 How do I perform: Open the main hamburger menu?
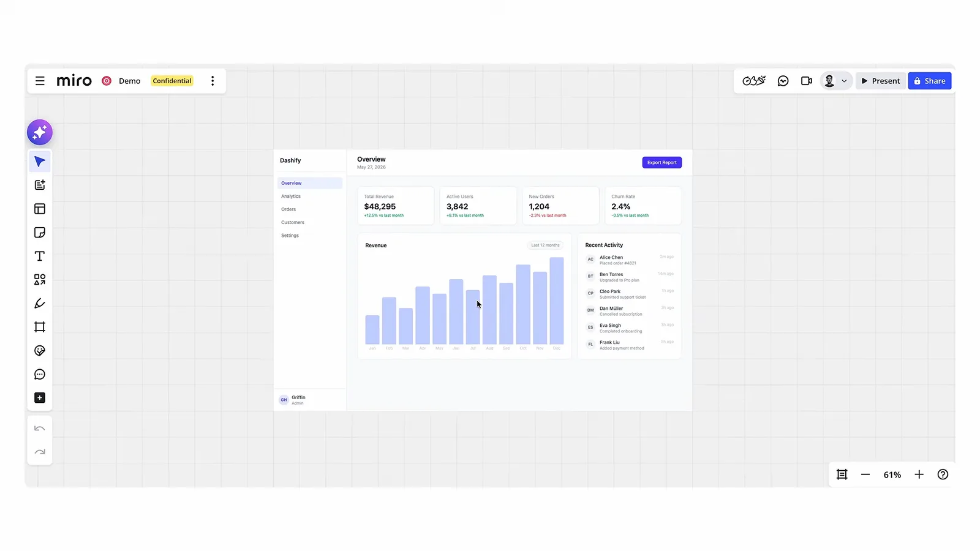click(40, 81)
